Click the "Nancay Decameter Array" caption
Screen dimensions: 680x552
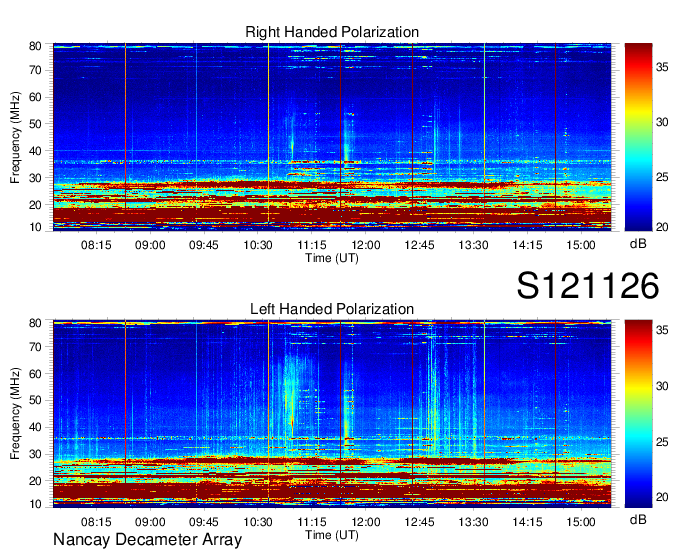point(147,540)
